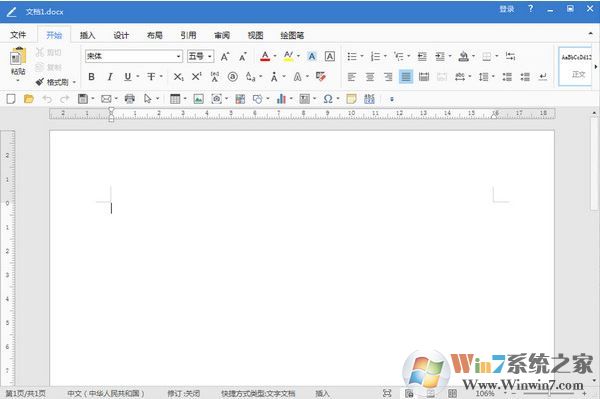The height and width of the screenshot is (399, 600).
Task: Click the numbered list icon
Action: point(375,57)
